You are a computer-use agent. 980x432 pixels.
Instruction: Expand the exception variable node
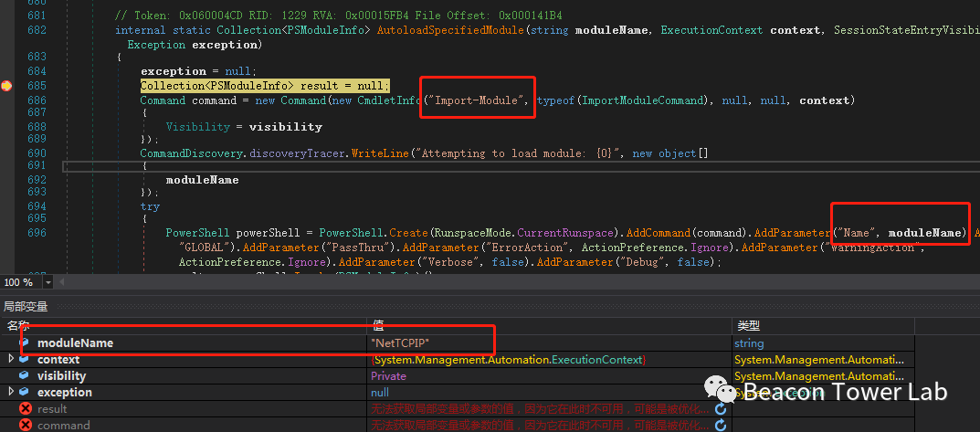coord(11,392)
